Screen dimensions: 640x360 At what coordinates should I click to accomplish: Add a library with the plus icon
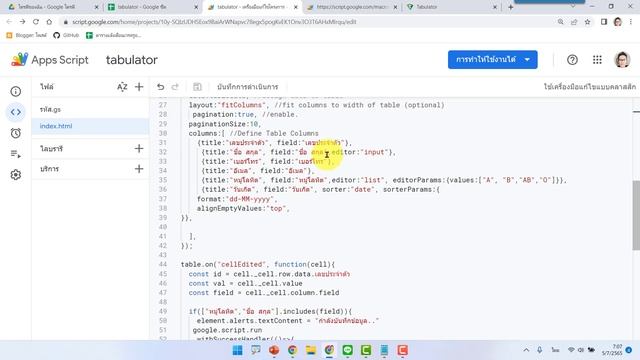[x=139, y=149]
